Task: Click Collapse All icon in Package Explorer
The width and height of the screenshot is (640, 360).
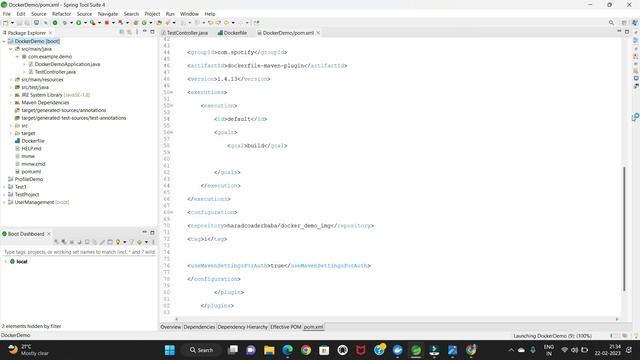Action: tap(122, 32)
